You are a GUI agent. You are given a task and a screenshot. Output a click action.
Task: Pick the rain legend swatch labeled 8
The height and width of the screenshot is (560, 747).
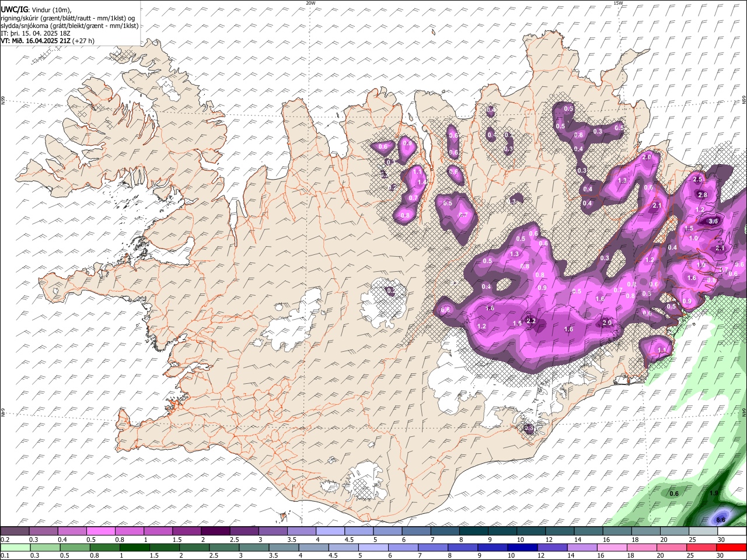click(463, 547)
